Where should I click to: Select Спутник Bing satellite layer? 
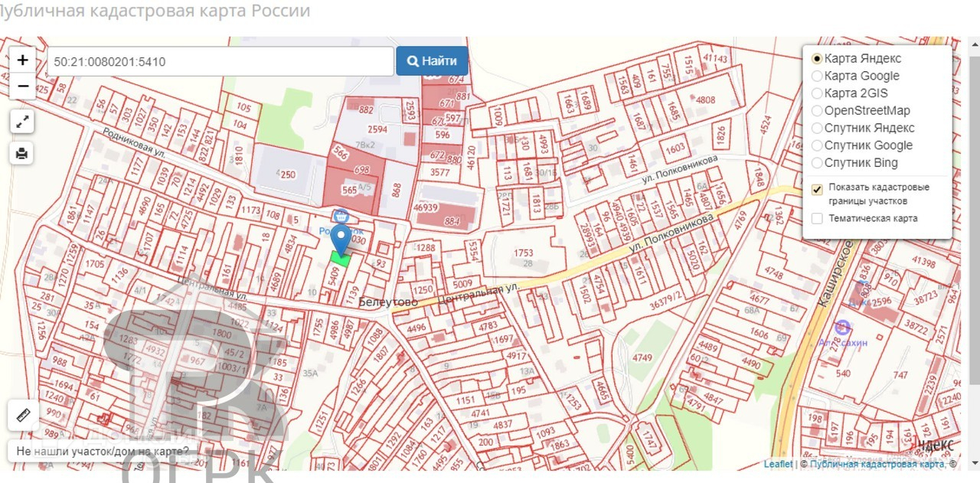pyautogui.click(x=817, y=163)
